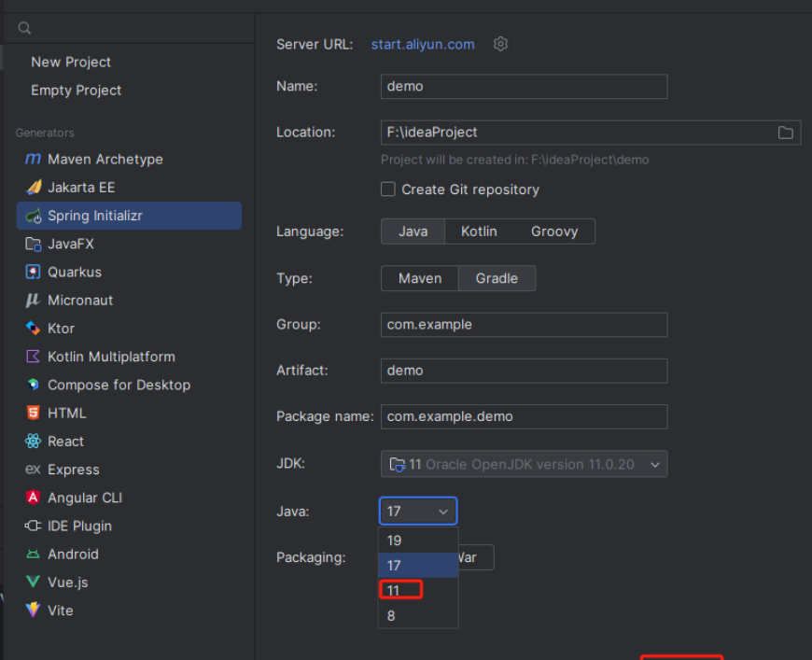Screen dimensions: 812x660
Task: Choose Gradle build type
Action: pyautogui.click(x=497, y=278)
